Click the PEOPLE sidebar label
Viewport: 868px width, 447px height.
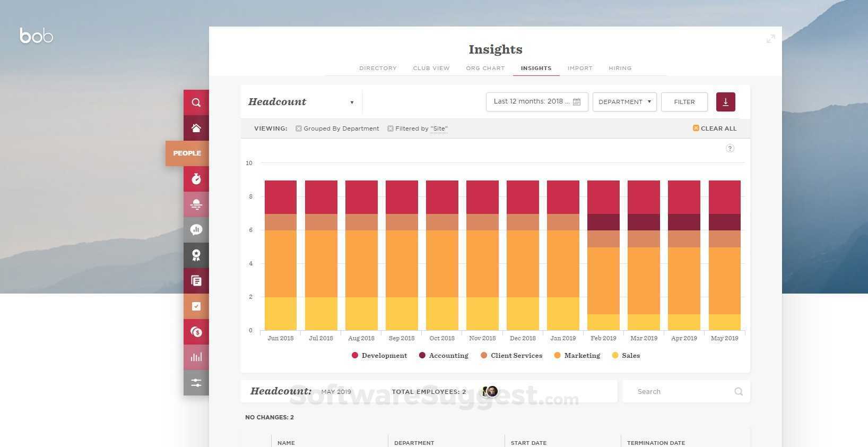[187, 153]
